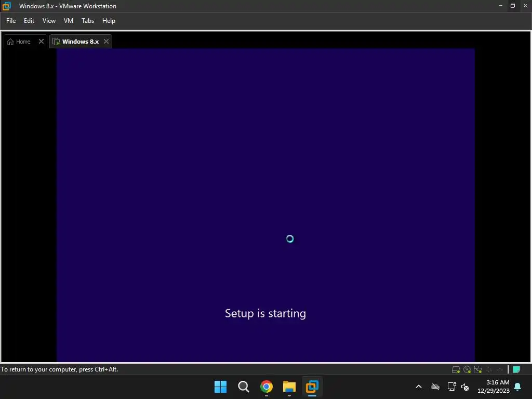Click the hard disk device status icon
The width and height of the screenshot is (532, 399).
pyautogui.click(x=456, y=369)
